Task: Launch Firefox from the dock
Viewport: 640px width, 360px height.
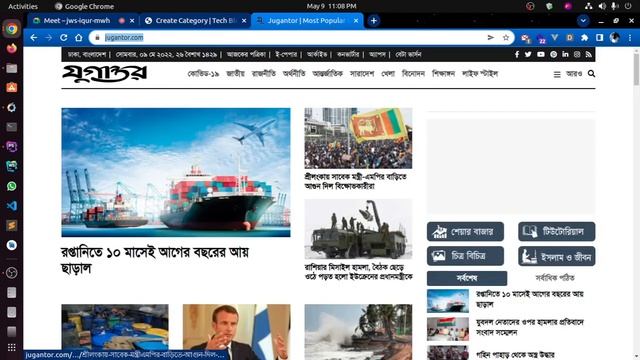Action: tap(12, 49)
